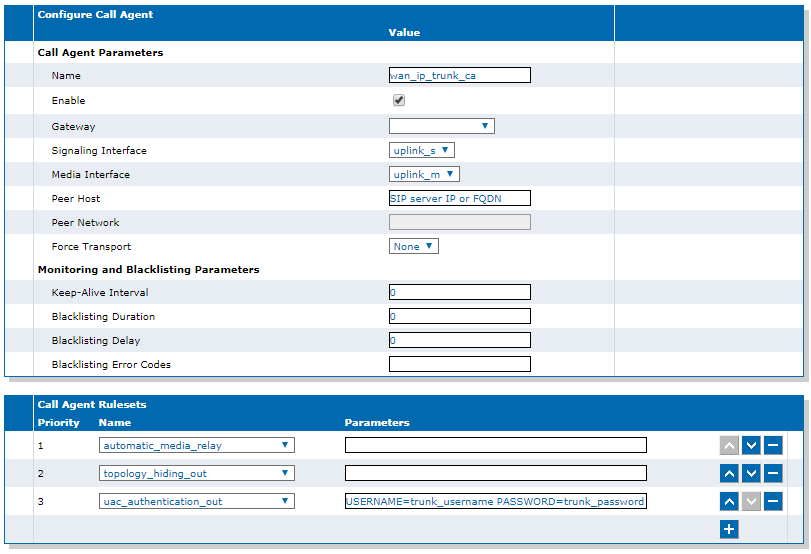Click the USERNAME PASSWORD parameters field
This screenshot has width=811, height=554.
(x=495, y=501)
